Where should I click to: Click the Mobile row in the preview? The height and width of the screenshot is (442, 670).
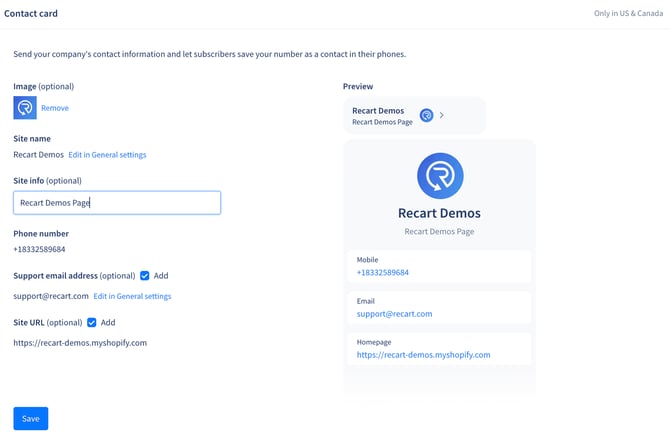pyautogui.click(x=439, y=266)
